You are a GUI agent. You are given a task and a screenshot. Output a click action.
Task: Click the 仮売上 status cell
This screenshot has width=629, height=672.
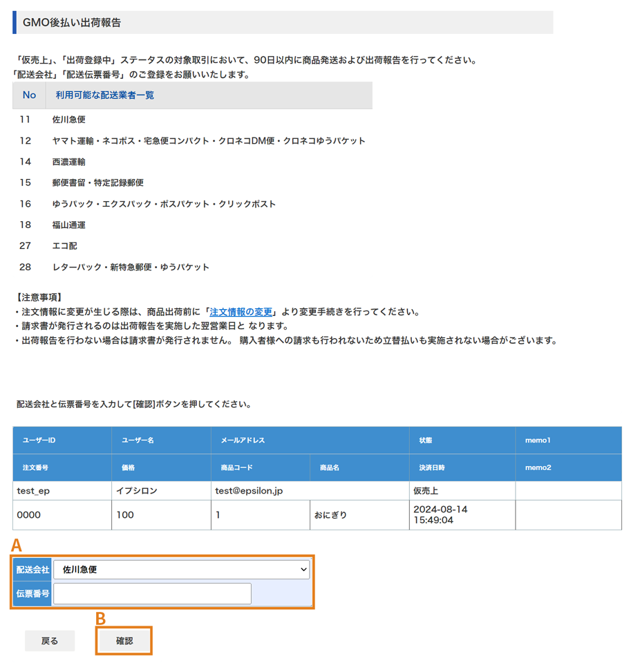[x=462, y=491]
